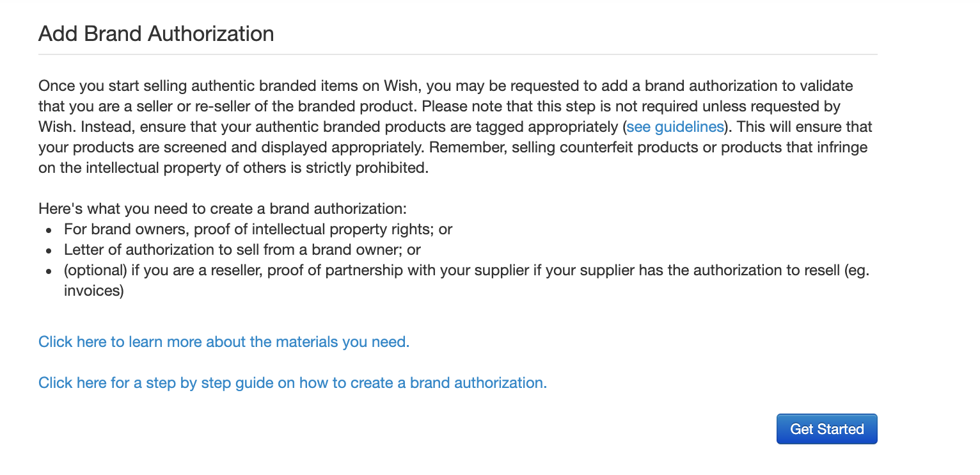Viewport: 980px width, 475px height.
Task: Click bullet dot before 'Letter of authorization'
Action: (x=49, y=250)
